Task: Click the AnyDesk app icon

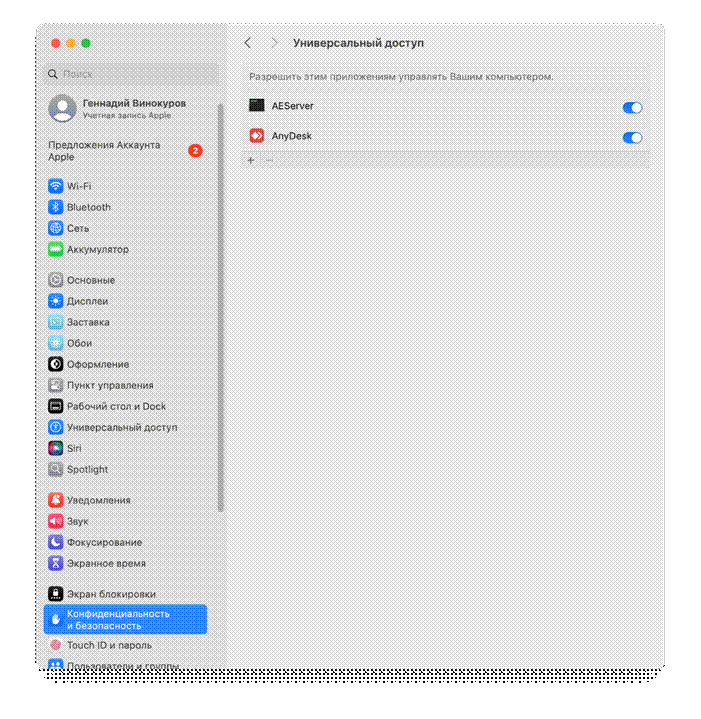Action: [x=256, y=136]
